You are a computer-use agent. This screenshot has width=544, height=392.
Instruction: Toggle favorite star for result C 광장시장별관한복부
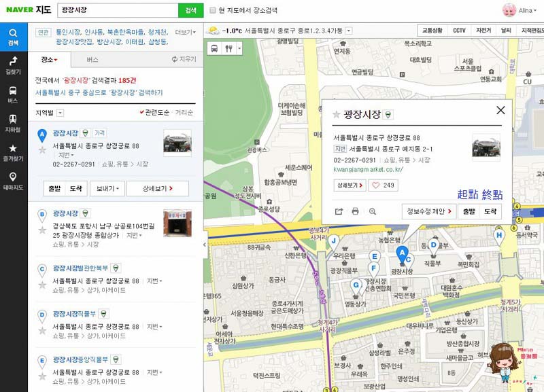42,285
